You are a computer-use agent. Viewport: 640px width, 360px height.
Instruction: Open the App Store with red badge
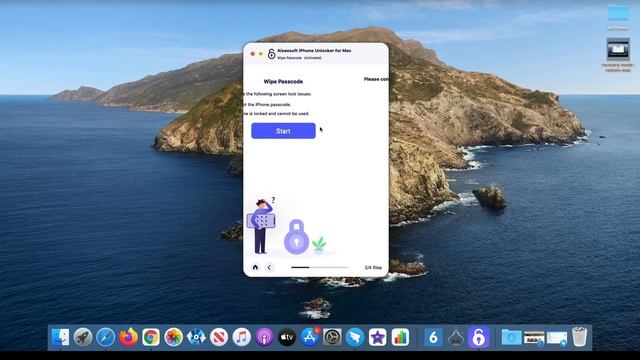coord(310,337)
